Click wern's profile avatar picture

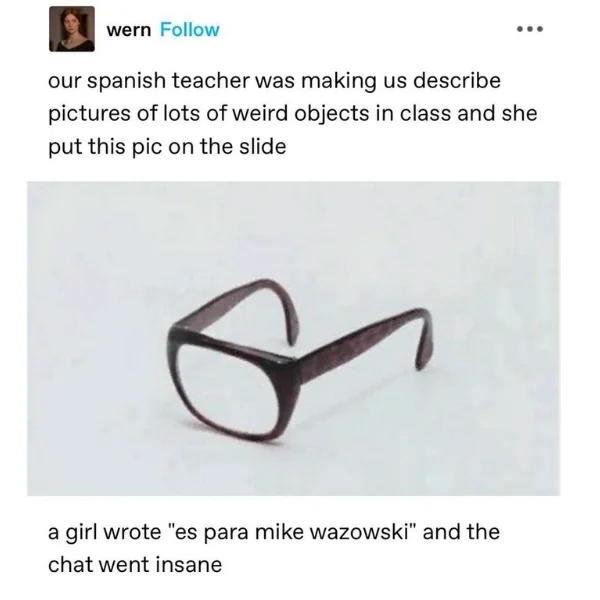(x=72, y=29)
